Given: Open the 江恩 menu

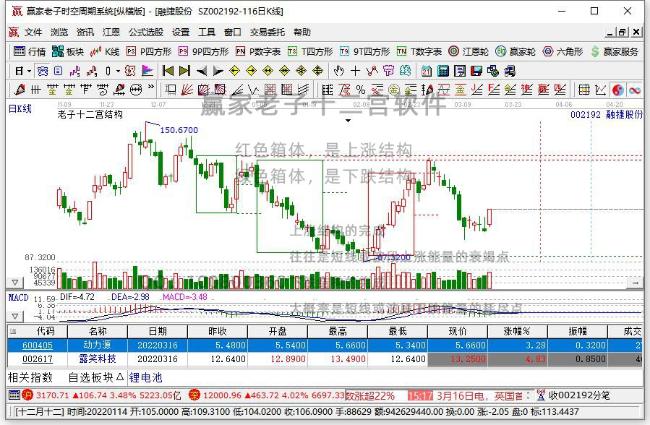Looking at the screenshot, I should point(111,32).
